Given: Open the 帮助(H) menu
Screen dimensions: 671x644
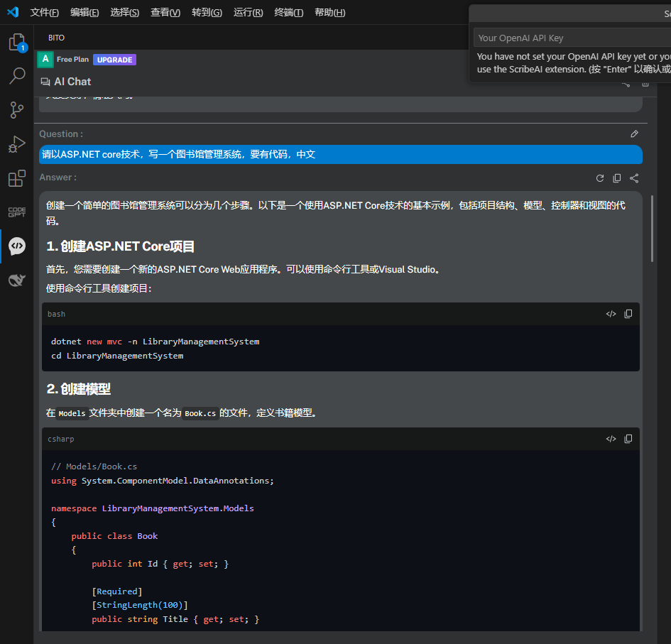Looking at the screenshot, I should [330, 12].
